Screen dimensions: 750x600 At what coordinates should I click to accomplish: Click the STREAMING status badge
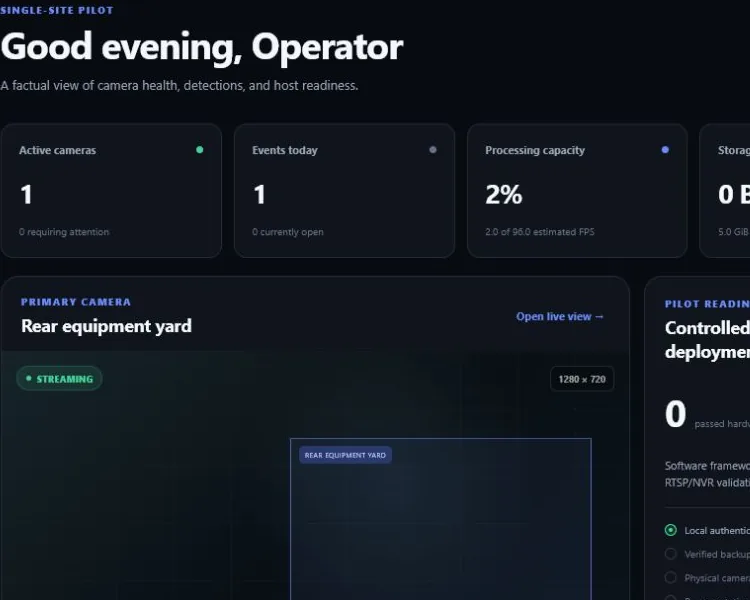[x=59, y=378]
